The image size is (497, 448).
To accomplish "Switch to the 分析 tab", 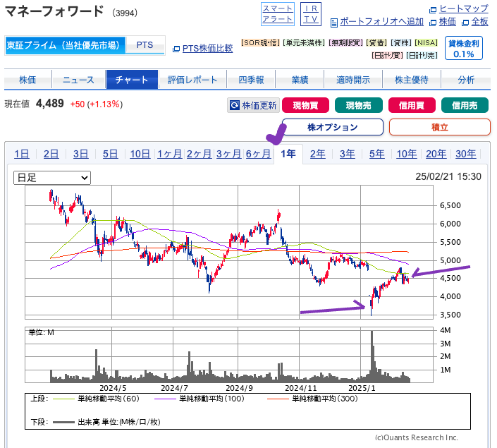I will click(466, 80).
